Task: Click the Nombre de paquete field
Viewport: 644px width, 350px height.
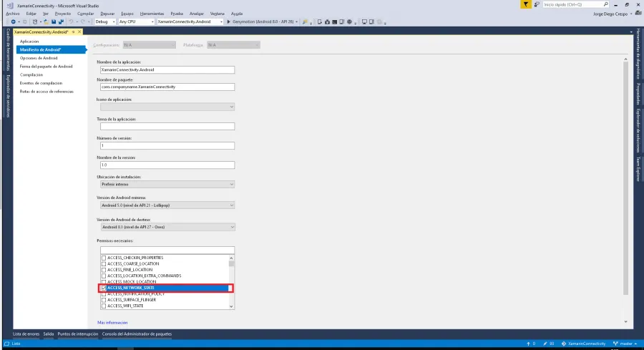Action: (x=167, y=87)
